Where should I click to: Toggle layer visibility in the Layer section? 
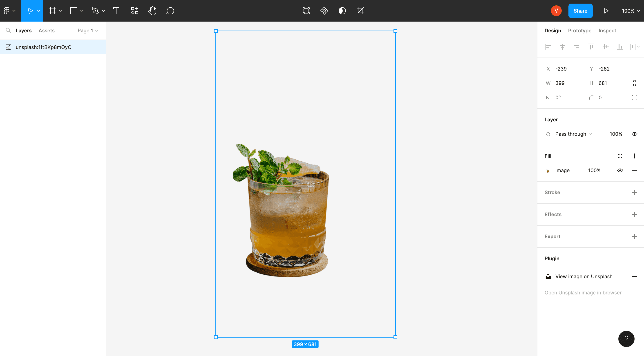coord(635,134)
